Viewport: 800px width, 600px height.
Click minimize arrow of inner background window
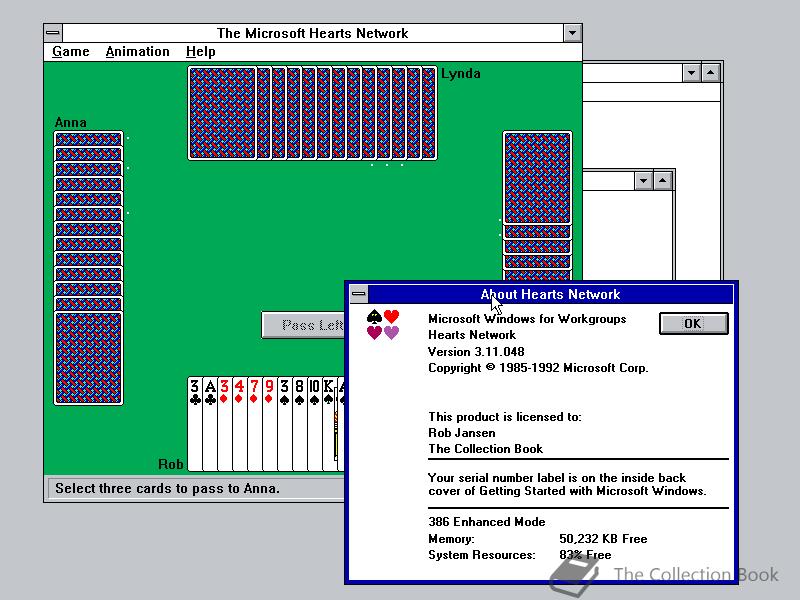coord(643,181)
